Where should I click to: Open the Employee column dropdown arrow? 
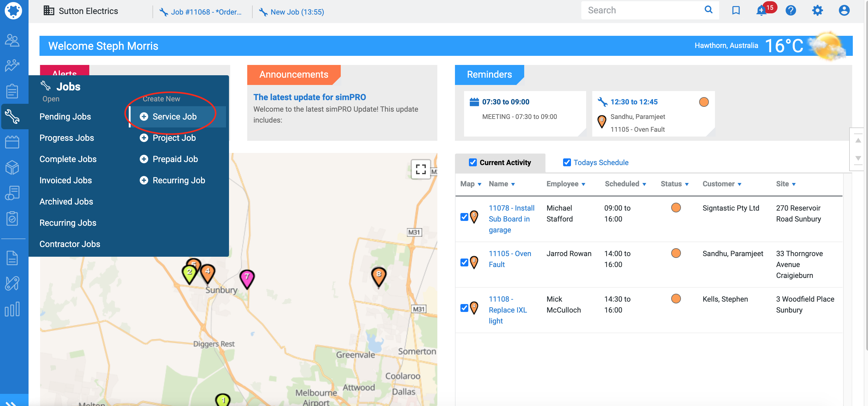(x=583, y=184)
